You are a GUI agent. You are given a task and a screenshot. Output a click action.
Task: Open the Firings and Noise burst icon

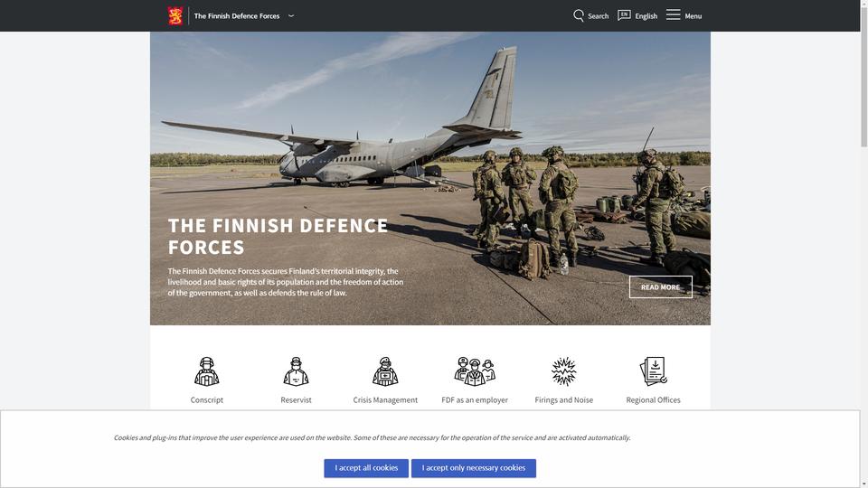563,371
